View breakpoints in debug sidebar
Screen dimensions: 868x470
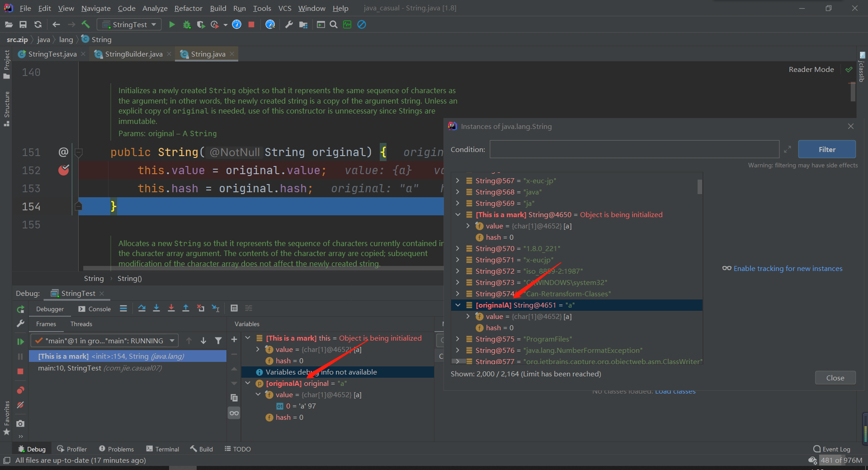pos(20,390)
